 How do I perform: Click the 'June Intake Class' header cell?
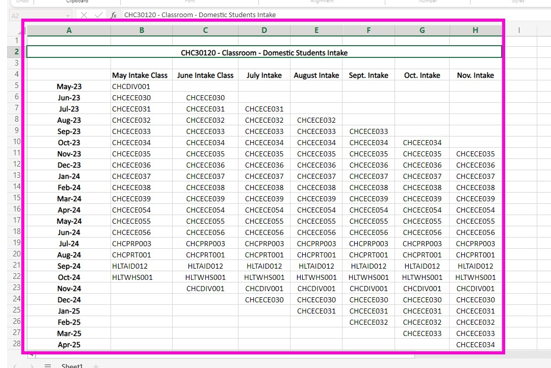[205, 75]
